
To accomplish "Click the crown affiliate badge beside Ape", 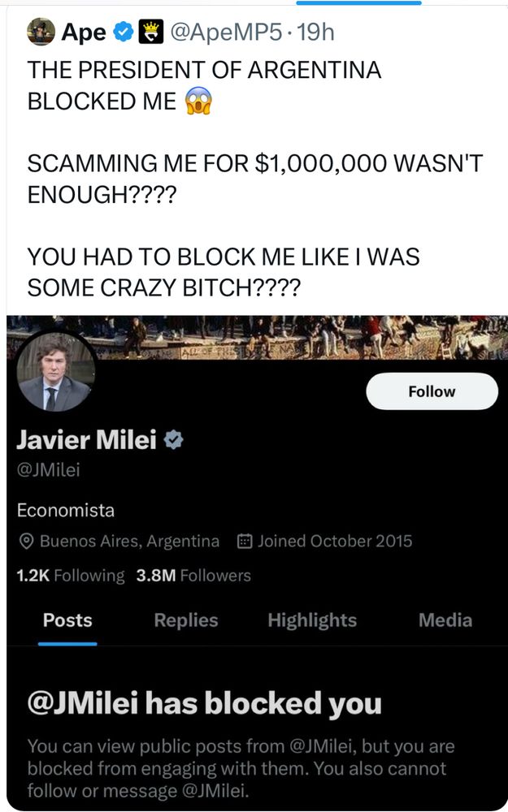I will 151,32.
